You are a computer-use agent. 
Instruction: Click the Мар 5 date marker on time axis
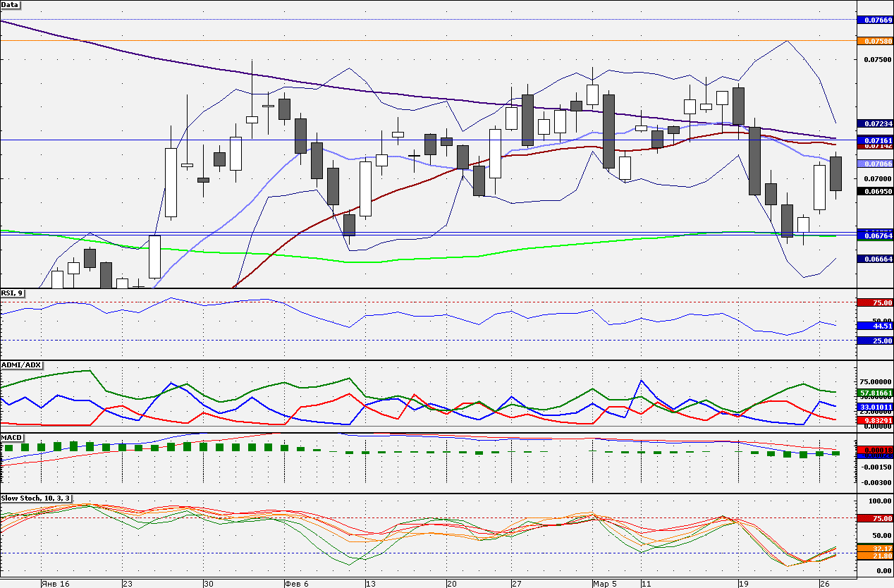click(604, 584)
